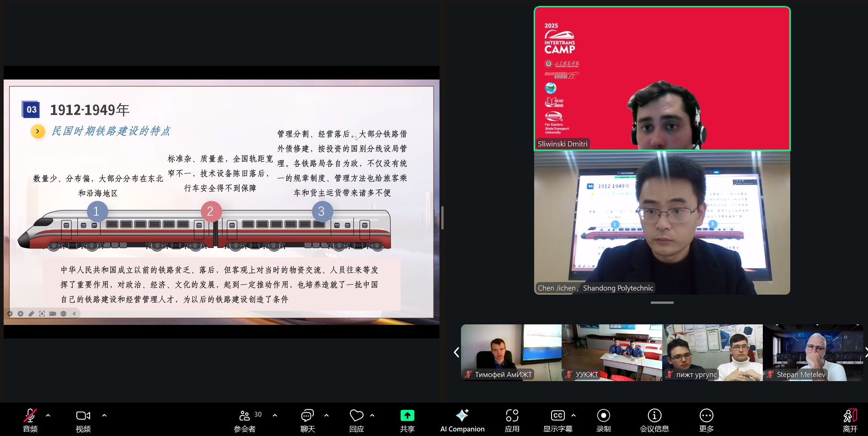Open the 回应 reactions heart icon

[356, 420]
